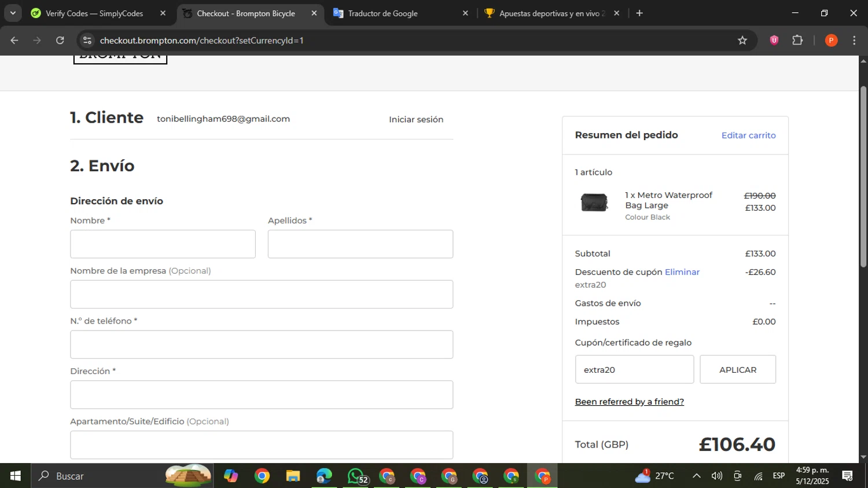Open the network Wi-Fi icon
This screenshot has width=868, height=488.
click(758, 476)
